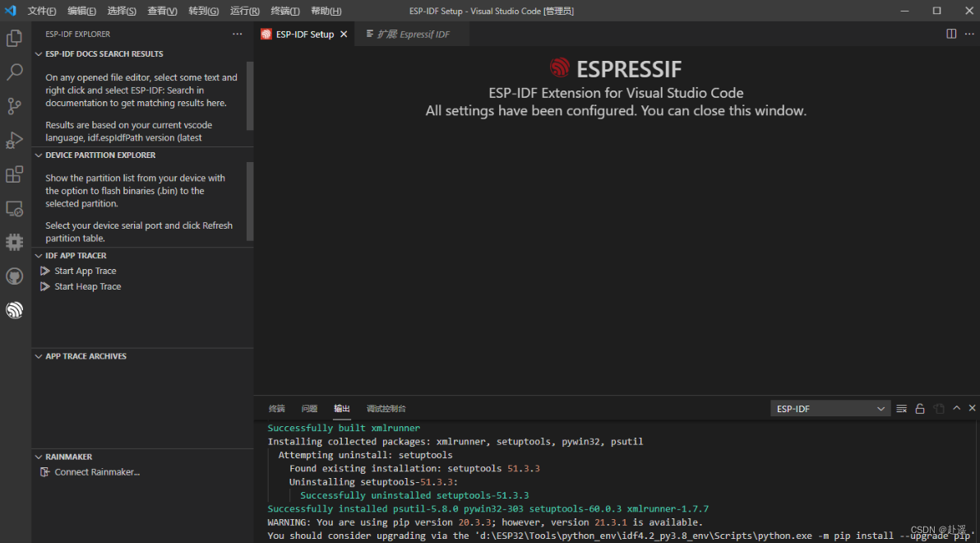Click the Start Heap Trace play icon
Viewport: 980px width, 543px height.
click(45, 286)
